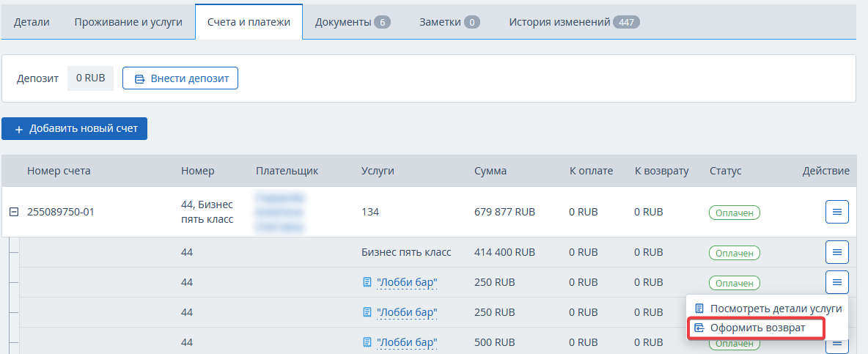Click the Действие column header

(826, 171)
